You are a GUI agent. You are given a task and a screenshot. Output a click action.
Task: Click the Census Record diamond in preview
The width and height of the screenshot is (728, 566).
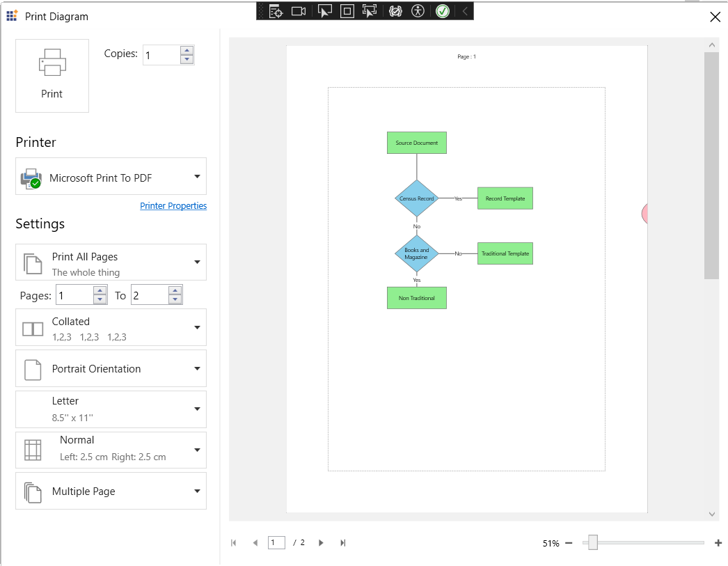pyautogui.click(x=417, y=198)
